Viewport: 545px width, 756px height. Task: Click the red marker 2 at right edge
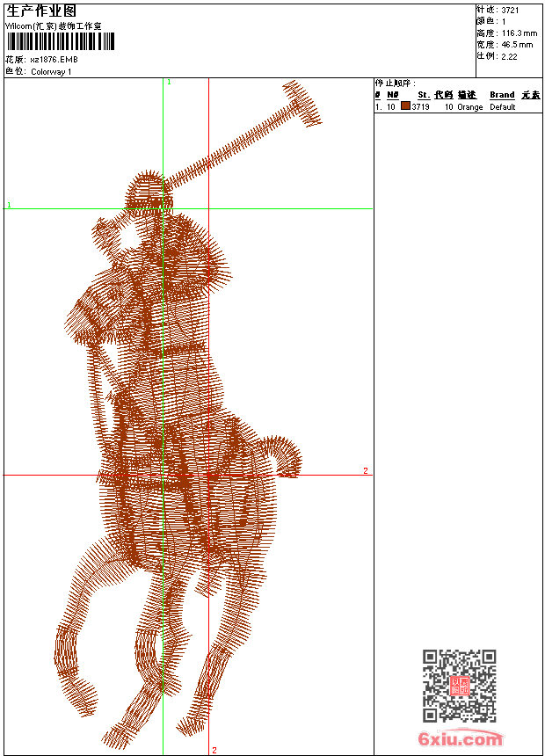[366, 471]
